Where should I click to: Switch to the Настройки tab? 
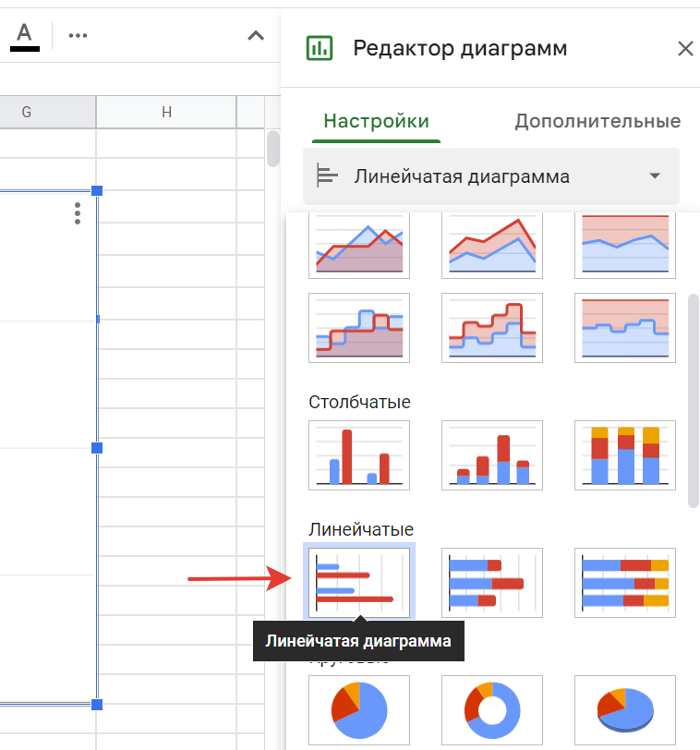376,121
